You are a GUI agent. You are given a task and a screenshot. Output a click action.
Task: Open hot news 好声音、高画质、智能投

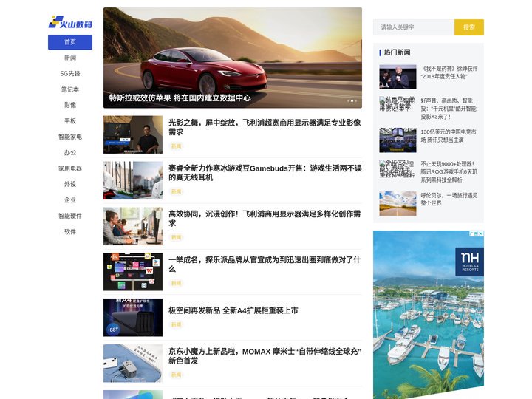coord(449,109)
